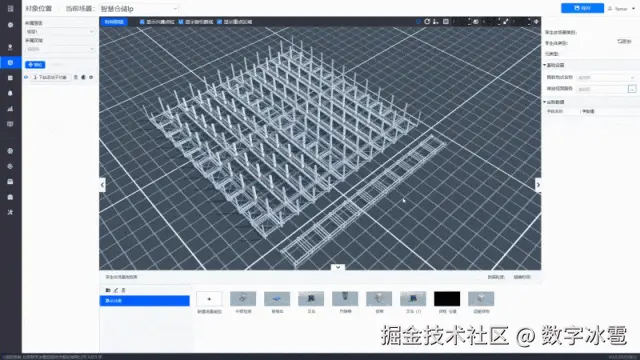Click the last link at bottom panel right
640x360 pixels.
pyautogui.click(x=522, y=277)
